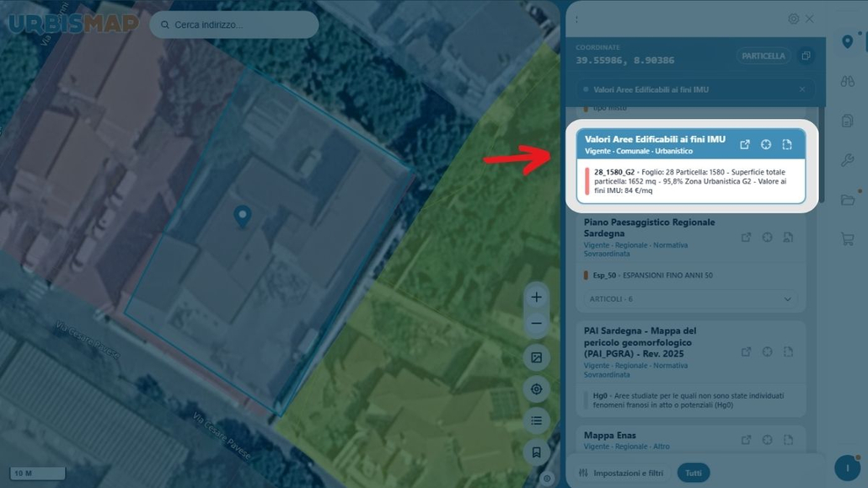Zoom out using the minus map button

[537, 324]
